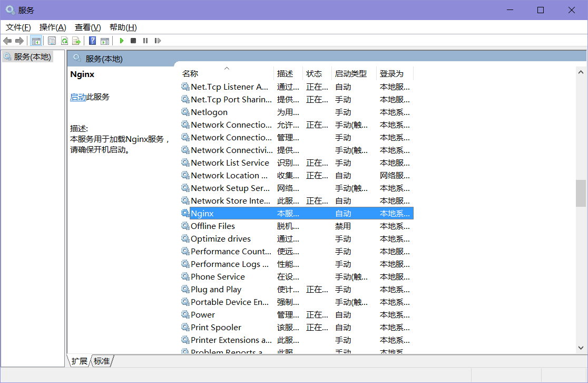Open the Help toolbar icon
The height and width of the screenshot is (383, 588).
click(x=93, y=41)
